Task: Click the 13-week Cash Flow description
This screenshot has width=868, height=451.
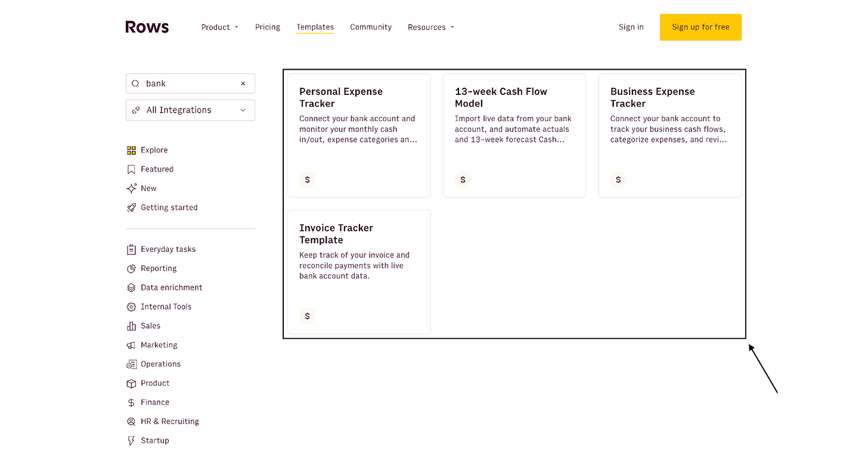Action: tap(513, 129)
